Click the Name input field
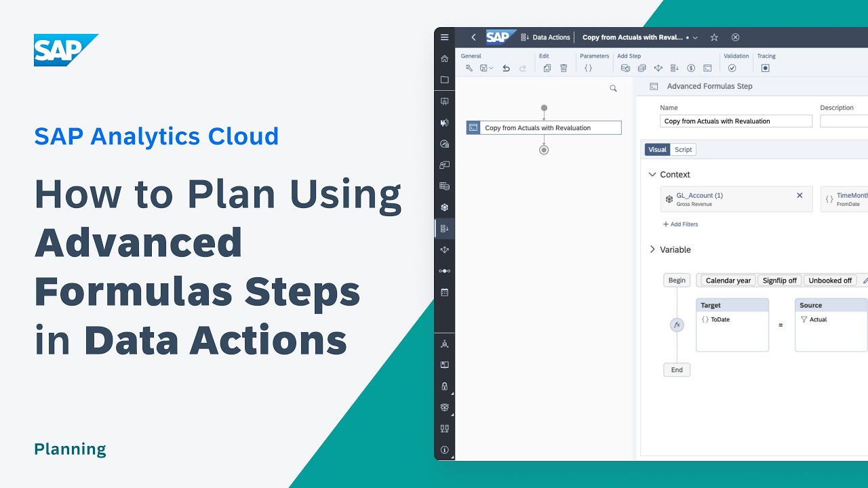868x488 pixels. point(736,121)
